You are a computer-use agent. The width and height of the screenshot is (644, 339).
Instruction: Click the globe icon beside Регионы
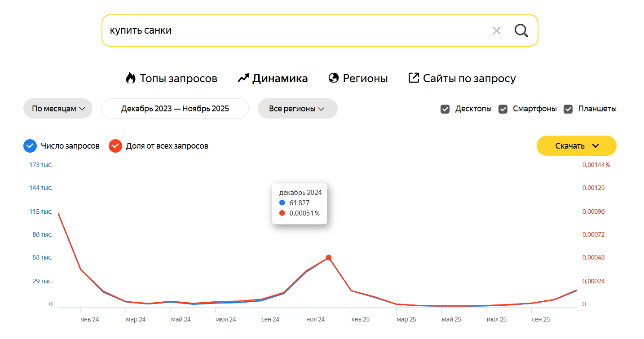[333, 78]
